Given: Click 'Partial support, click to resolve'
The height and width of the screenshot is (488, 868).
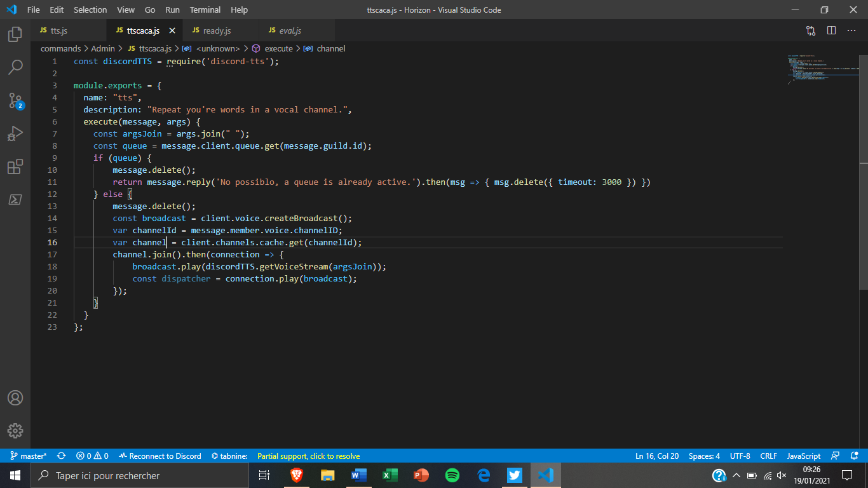Looking at the screenshot, I should [x=309, y=456].
